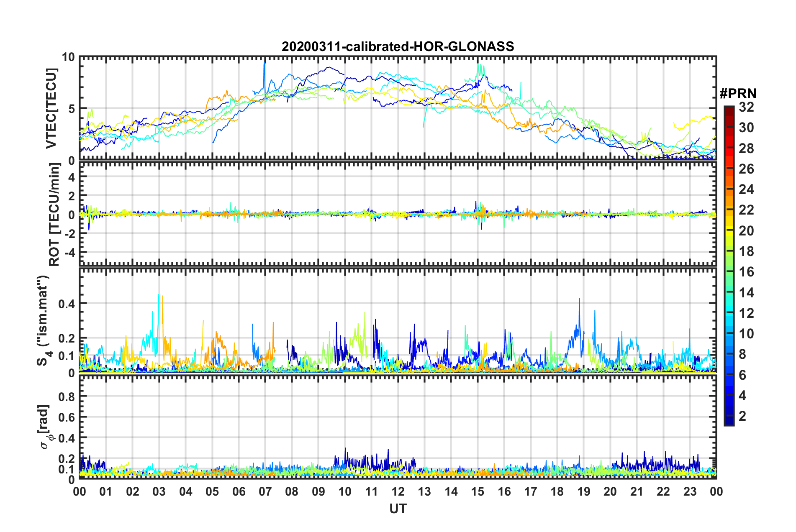The height and width of the screenshot is (532, 796).
Task: Click the PRN colorbar strip
Action: (x=729, y=266)
